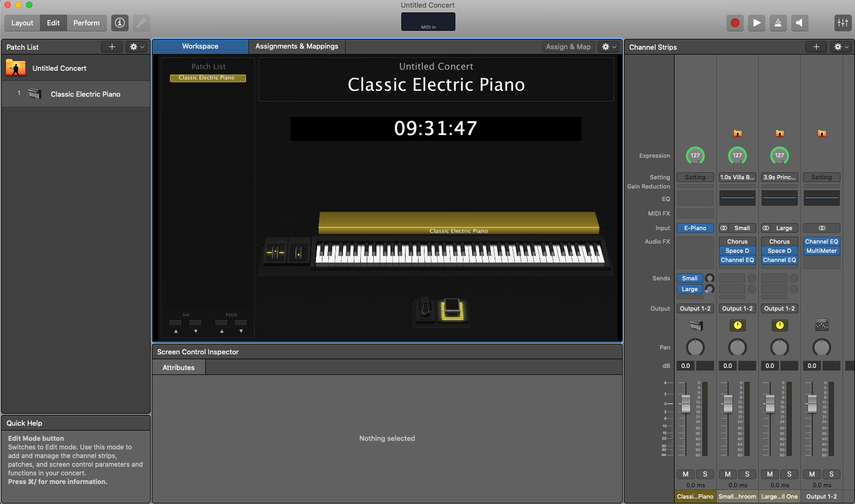
Task: Click the sustain pedal in the workspace
Action: pyautogui.click(x=425, y=309)
